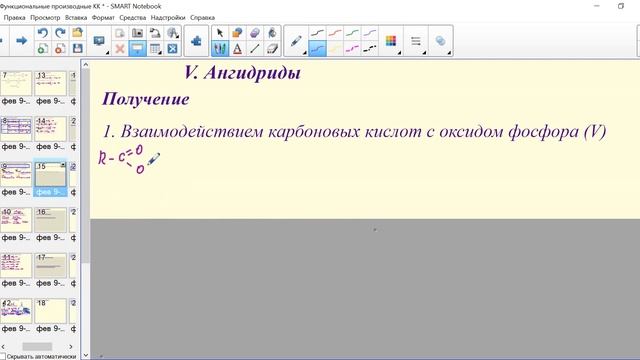Pick the highlighted blue pen line style
This screenshot has height=360, width=640.
coord(317,49)
